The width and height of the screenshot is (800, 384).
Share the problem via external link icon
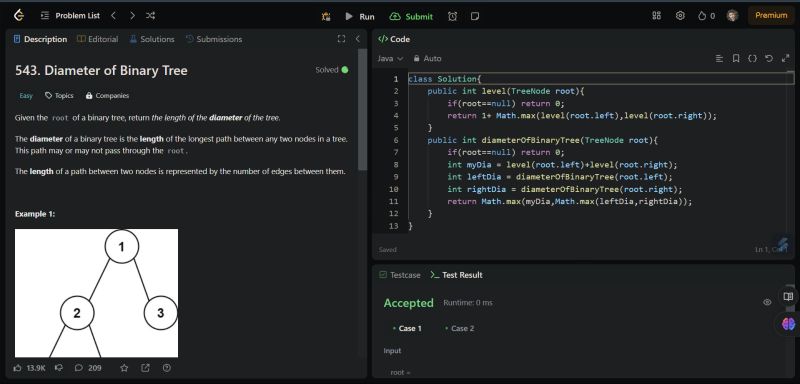click(x=145, y=368)
